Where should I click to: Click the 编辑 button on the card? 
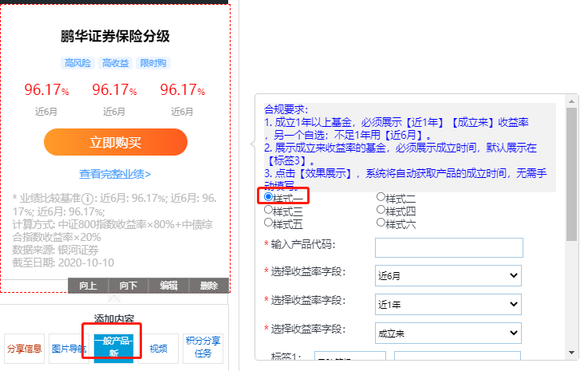click(169, 286)
